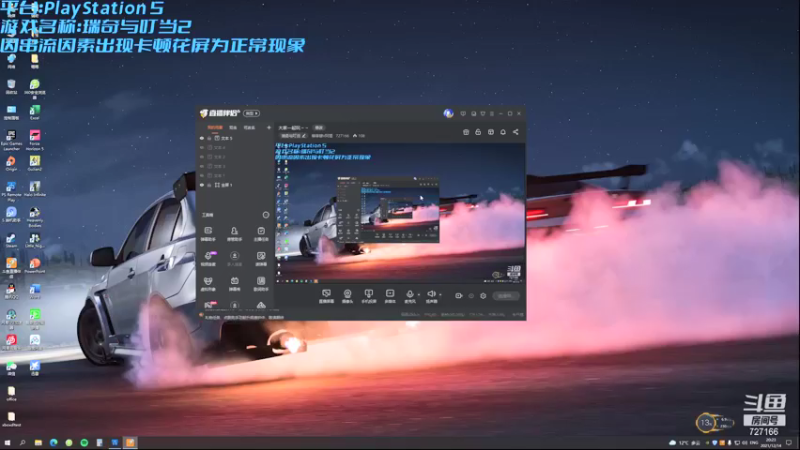Expand the speaker dropdown arrow
Screen dimensions: 800x450
click(x=440, y=294)
